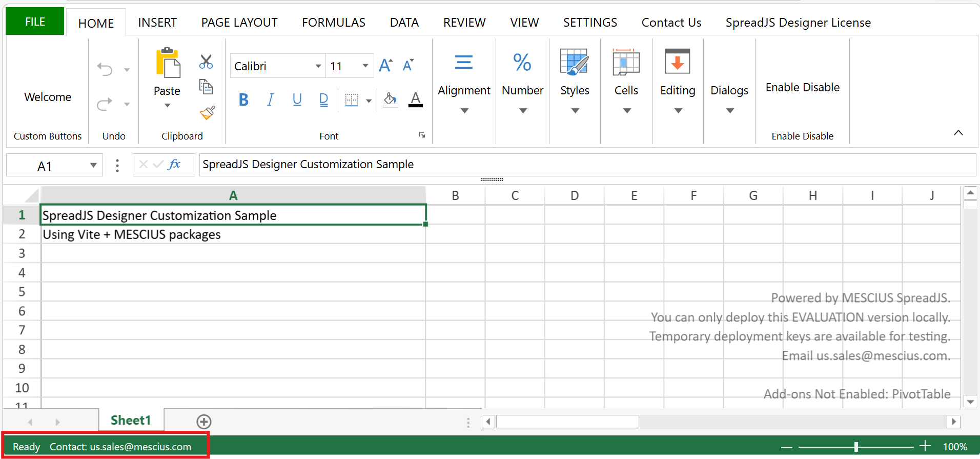Click the formula bar text field
Image resolution: width=980 pixels, height=459 pixels.
pyautogui.click(x=587, y=165)
